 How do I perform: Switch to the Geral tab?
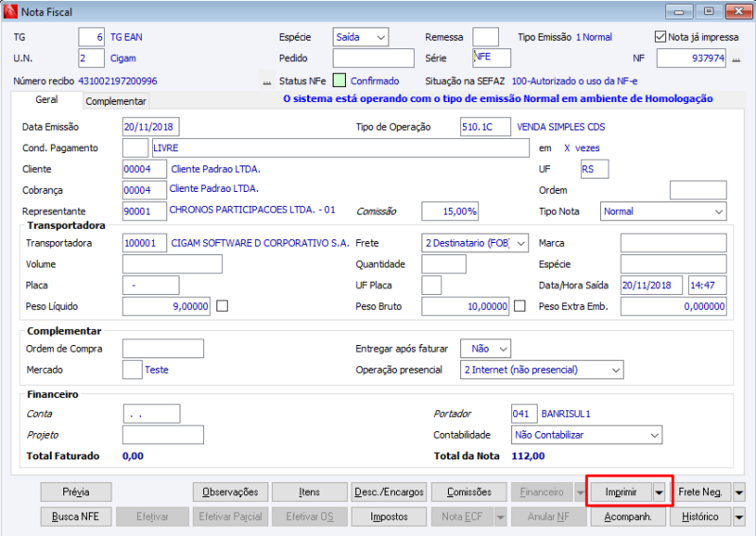click(x=46, y=100)
